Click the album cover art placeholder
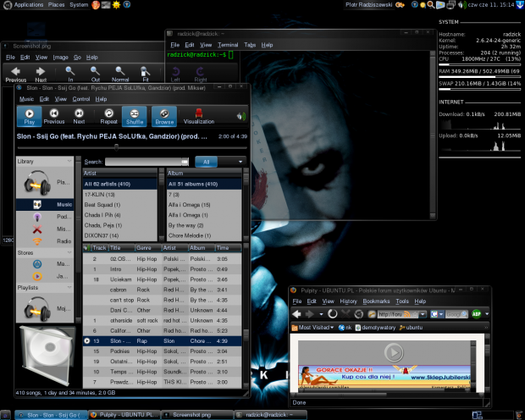This screenshot has height=420, width=525. 47,356
